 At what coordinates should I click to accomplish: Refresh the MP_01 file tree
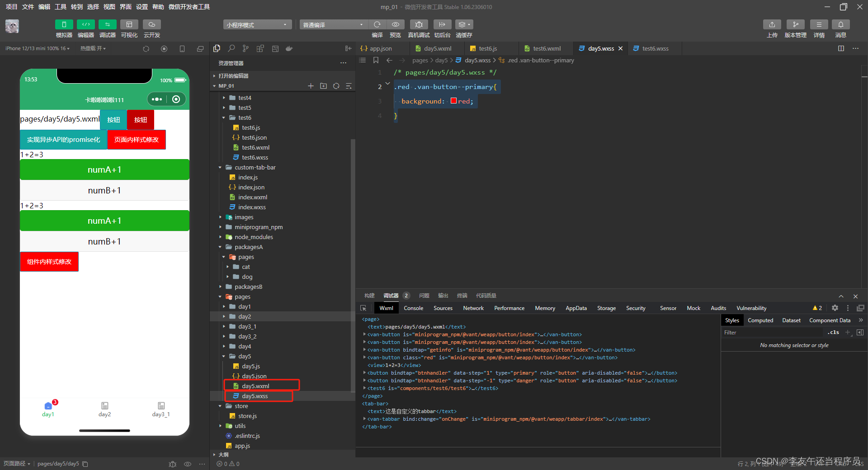point(336,86)
